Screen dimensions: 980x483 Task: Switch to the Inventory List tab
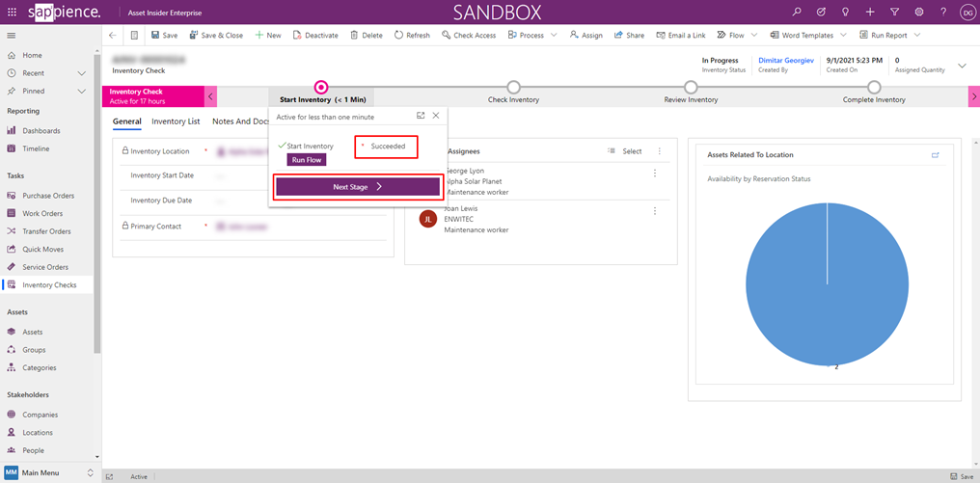176,121
